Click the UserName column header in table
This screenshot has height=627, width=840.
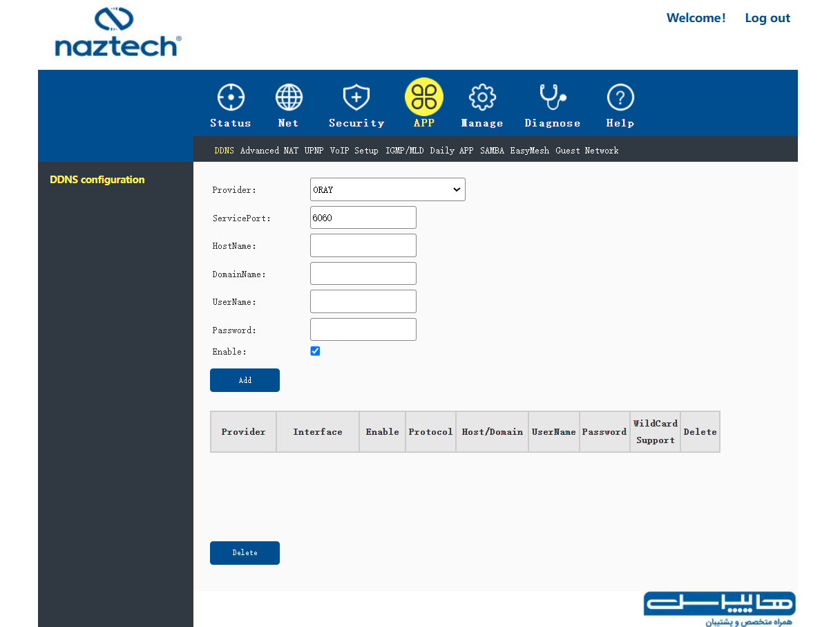point(554,432)
